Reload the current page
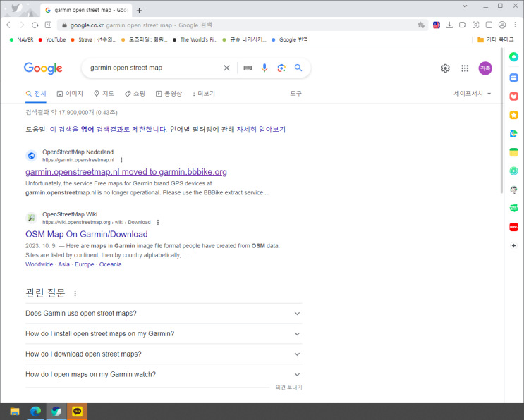 pyautogui.click(x=35, y=25)
